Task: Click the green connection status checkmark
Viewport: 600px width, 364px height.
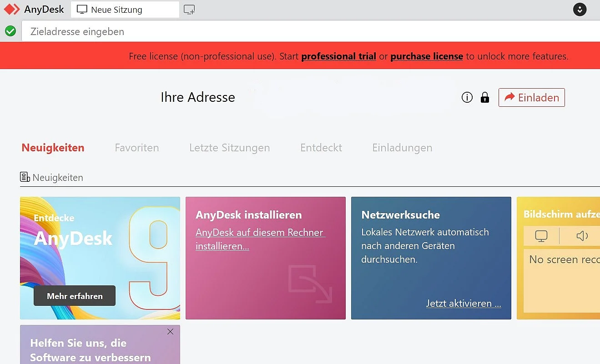Action: point(10,31)
